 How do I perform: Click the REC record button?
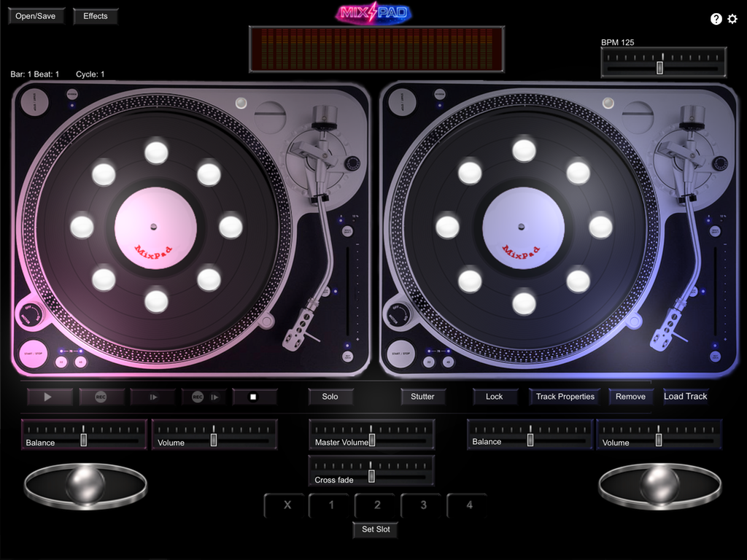tap(101, 397)
